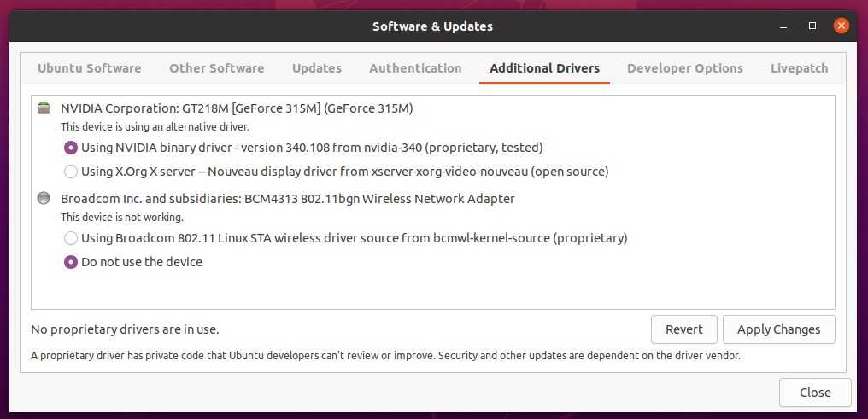Enable the Broadcom 802.11 Linux STA driver
This screenshot has height=419, width=868.
click(72, 238)
